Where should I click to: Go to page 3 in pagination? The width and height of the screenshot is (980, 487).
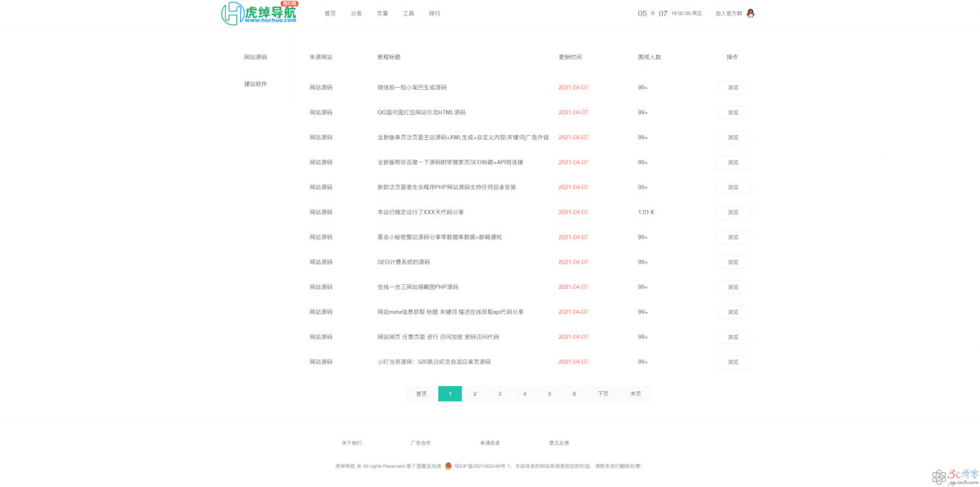500,394
